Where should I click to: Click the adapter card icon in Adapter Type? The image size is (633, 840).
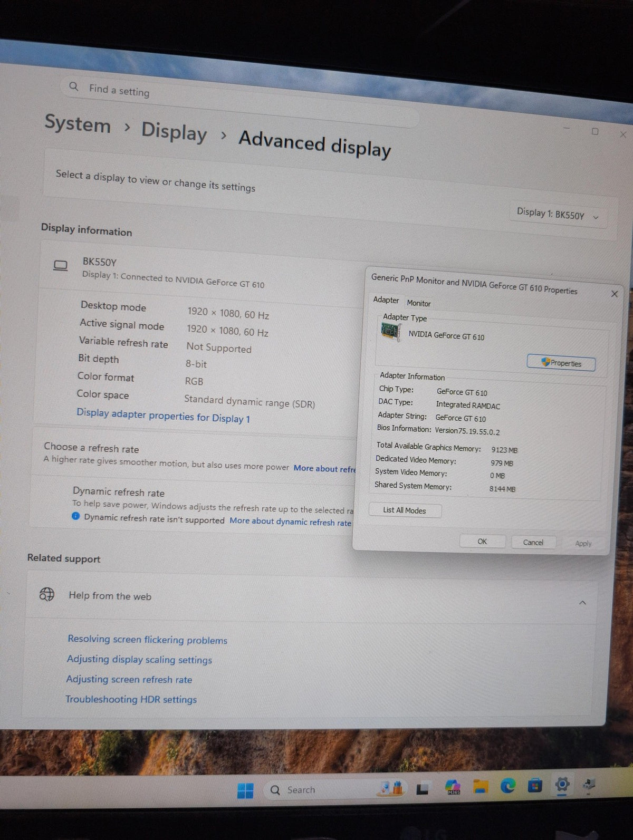tap(390, 332)
